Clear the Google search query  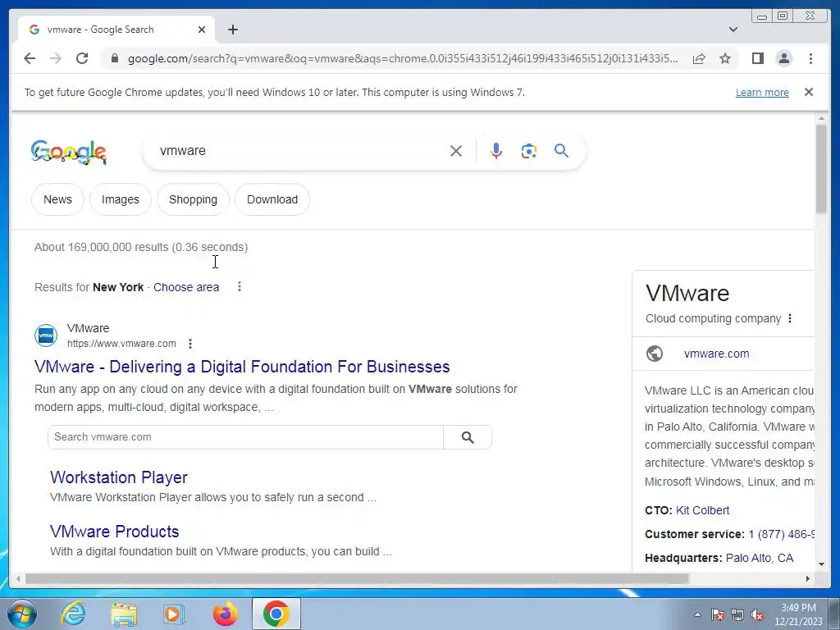(x=456, y=151)
